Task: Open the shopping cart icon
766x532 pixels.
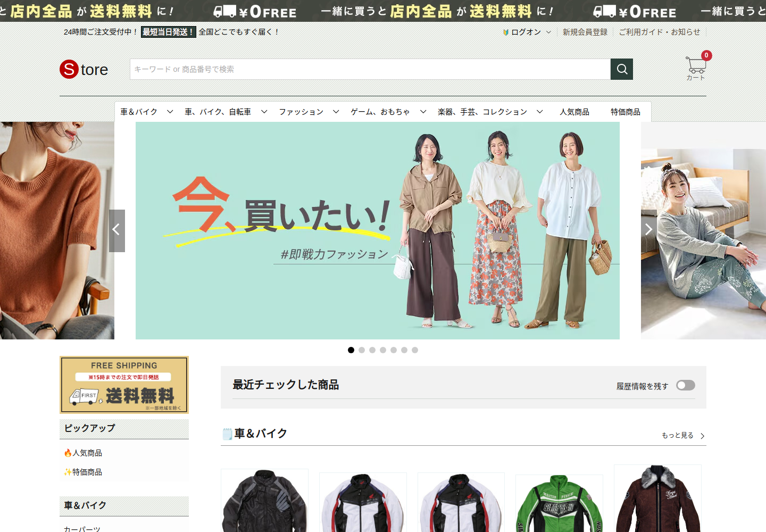Action: pos(696,65)
